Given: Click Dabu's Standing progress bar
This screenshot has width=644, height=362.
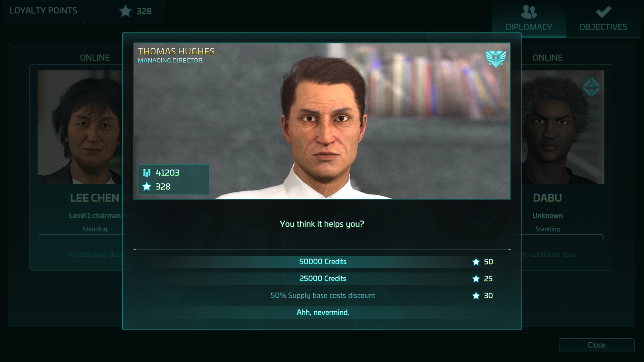Looking at the screenshot, I should coord(562,237).
